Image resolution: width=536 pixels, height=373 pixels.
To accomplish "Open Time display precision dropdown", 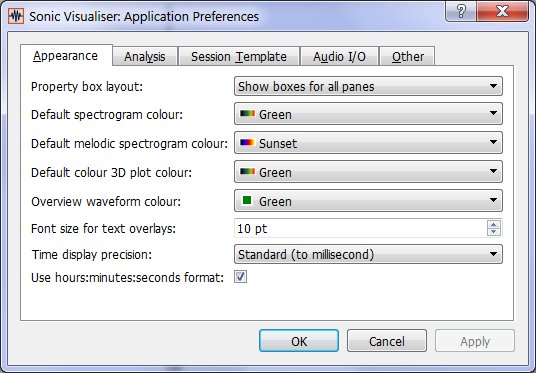I will (368, 254).
